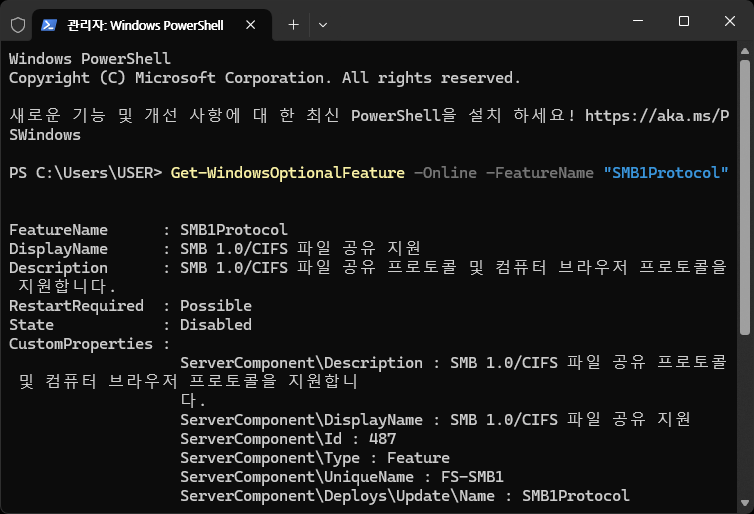Click the https://aka.ms/P link text
The height and width of the screenshot is (514, 754).
pyautogui.click(x=657, y=116)
